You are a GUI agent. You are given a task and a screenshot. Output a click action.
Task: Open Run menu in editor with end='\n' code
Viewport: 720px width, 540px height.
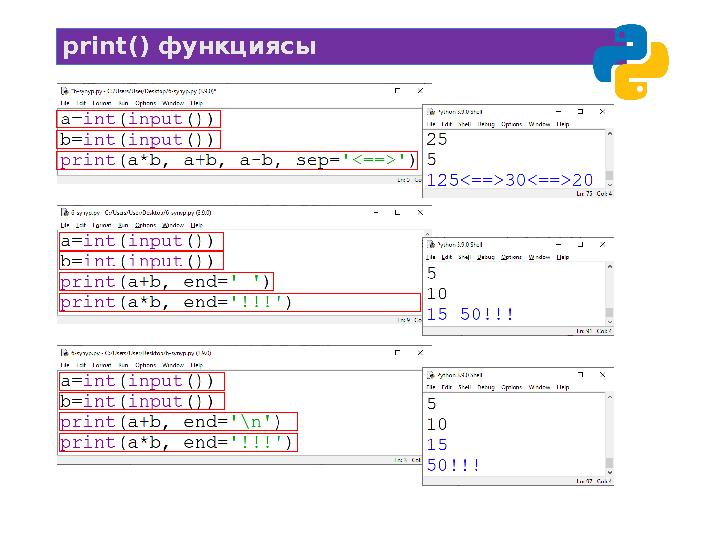[x=123, y=365]
